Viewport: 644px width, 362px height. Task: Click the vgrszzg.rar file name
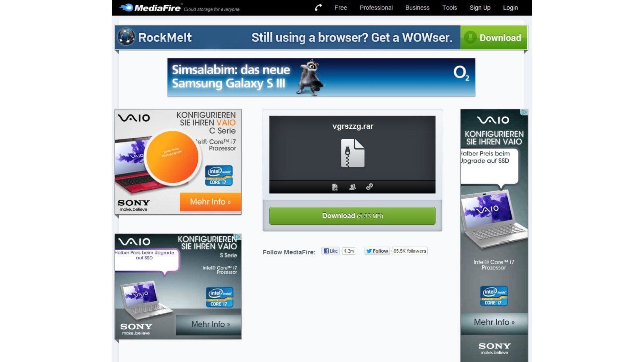tap(353, 126)
